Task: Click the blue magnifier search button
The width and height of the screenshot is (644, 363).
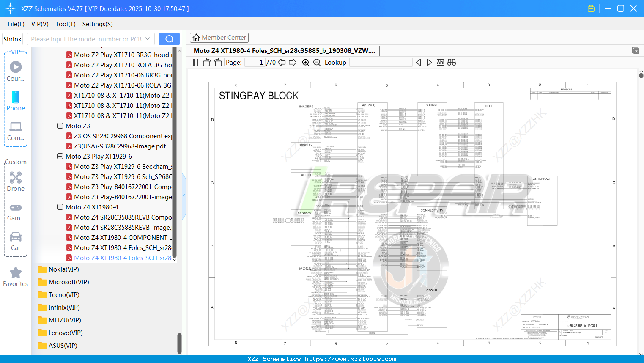Action: [x=169, y=39]
